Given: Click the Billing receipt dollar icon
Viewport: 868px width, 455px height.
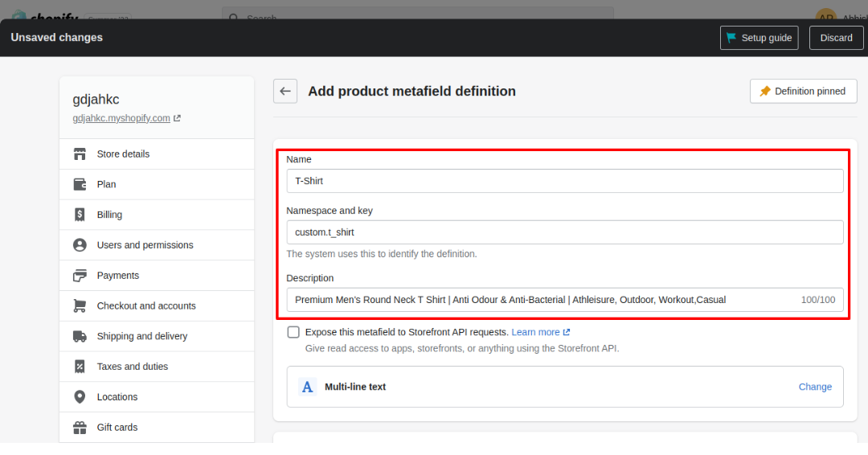Looking at the screenshot, I should click(x=80, y=215).
